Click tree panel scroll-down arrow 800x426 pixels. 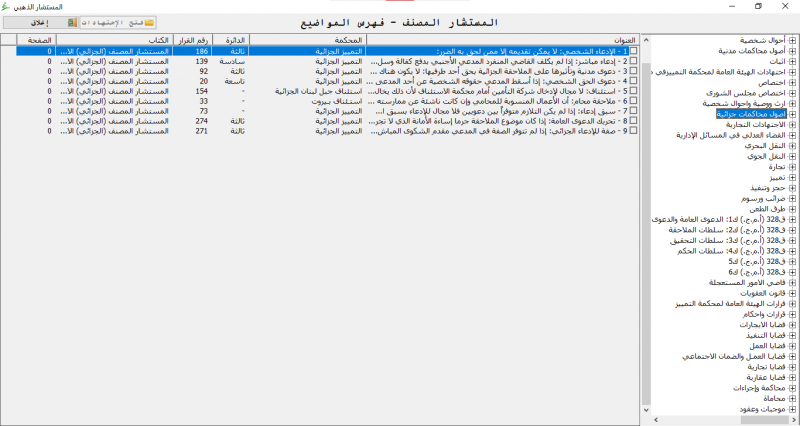pos(646,410)
